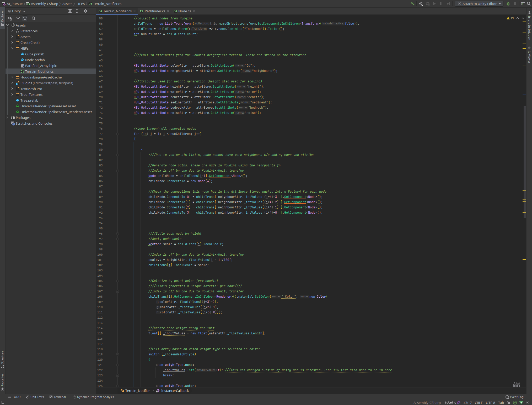Click the Expand All icon in Explorer
Image resolution: width=532 pixels, height=405 pixels.
click(70, 11)
